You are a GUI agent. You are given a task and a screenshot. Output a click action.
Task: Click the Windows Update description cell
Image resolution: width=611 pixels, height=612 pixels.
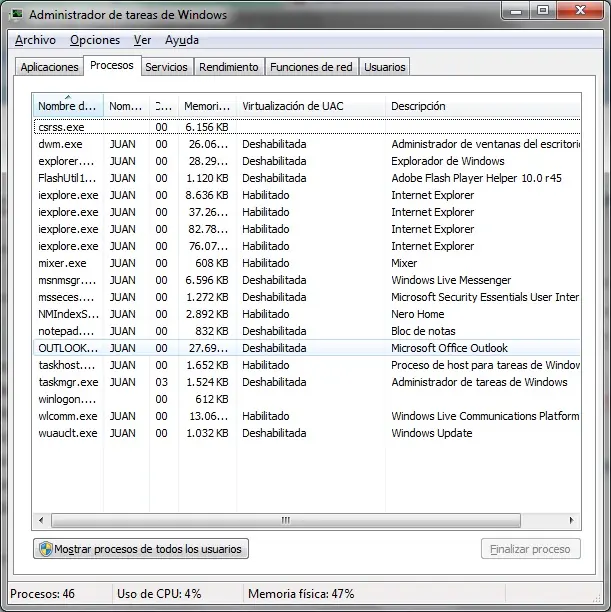[x=432, y=433]
